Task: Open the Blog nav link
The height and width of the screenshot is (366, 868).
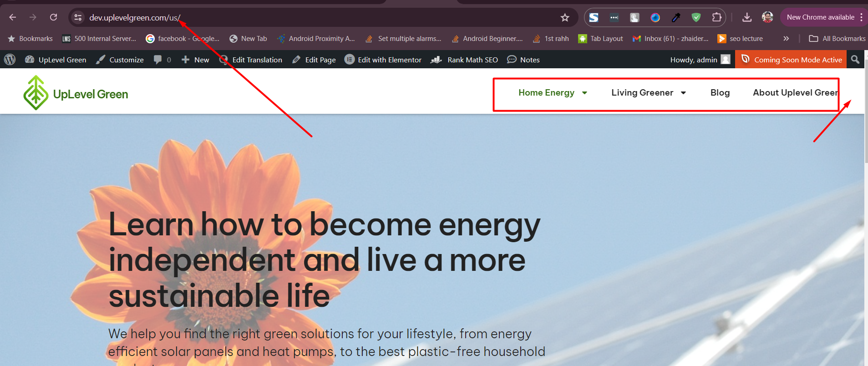Action: [x=720, y=93]
